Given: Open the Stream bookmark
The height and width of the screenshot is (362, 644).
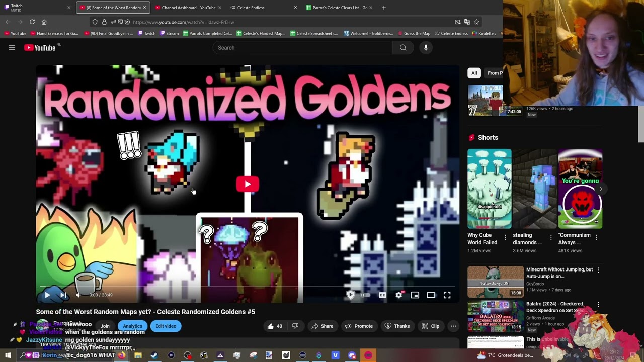Looking at the screenshot, I should (x=169, y=34).
